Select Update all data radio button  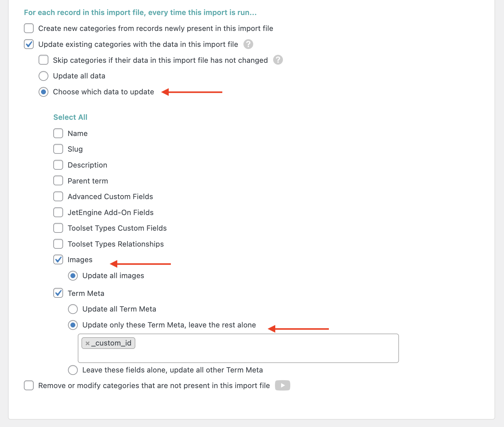43,76
